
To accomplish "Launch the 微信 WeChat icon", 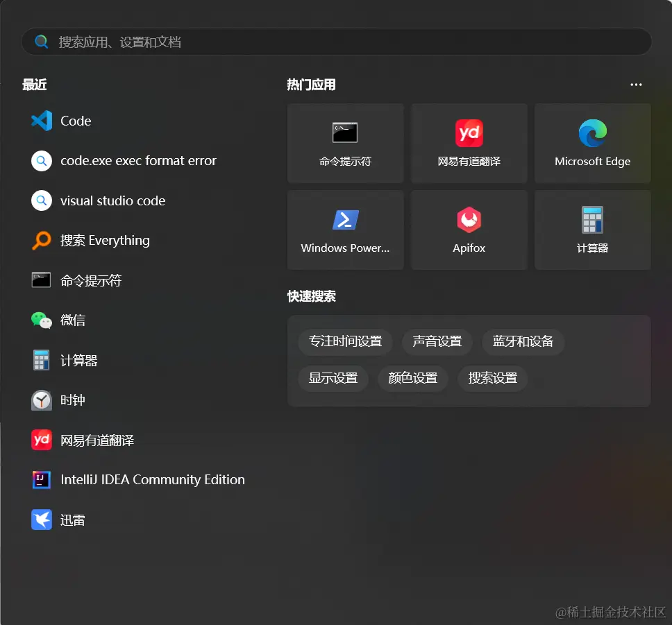I will 42,320.
